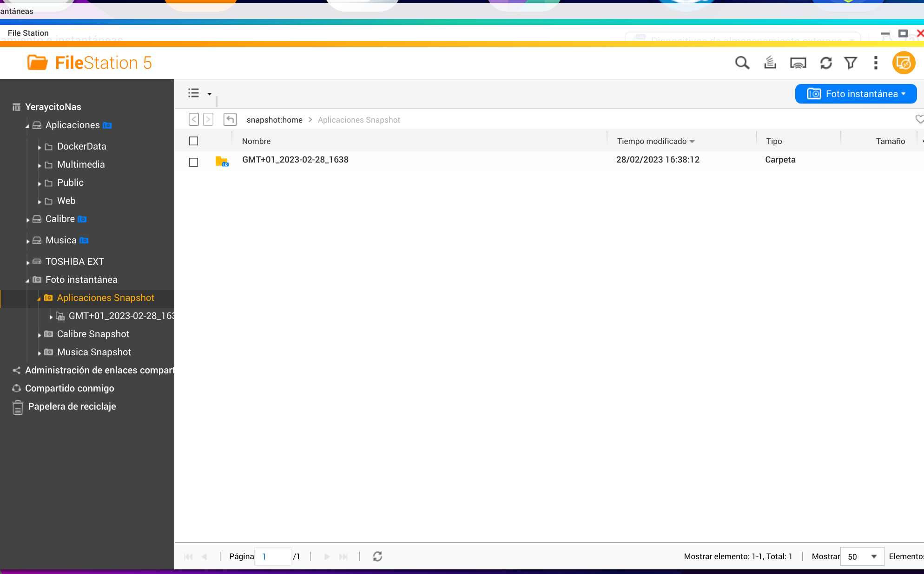Click the refresh icon in top toolbar

coord(826,63)
